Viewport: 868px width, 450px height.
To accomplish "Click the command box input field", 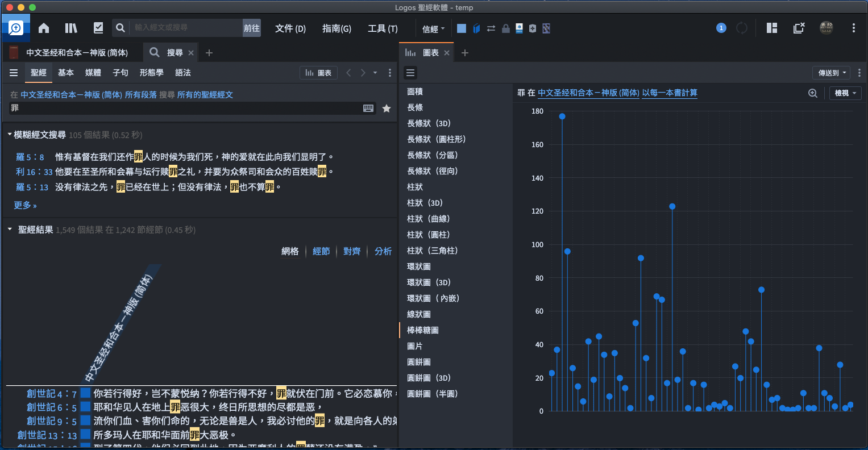I will pyautogui.click(x=186, y=28).
